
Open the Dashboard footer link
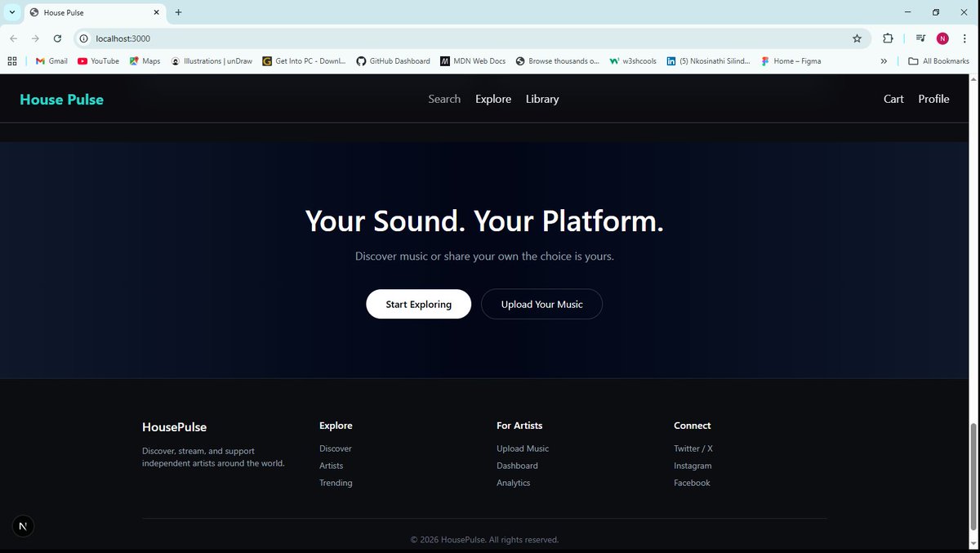(x=517, y=466)
